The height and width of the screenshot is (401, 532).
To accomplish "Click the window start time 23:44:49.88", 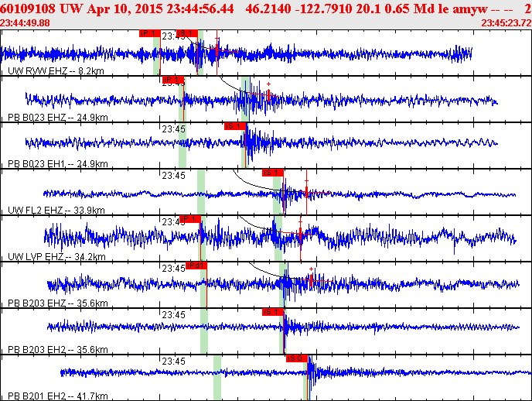I will 25,23.
